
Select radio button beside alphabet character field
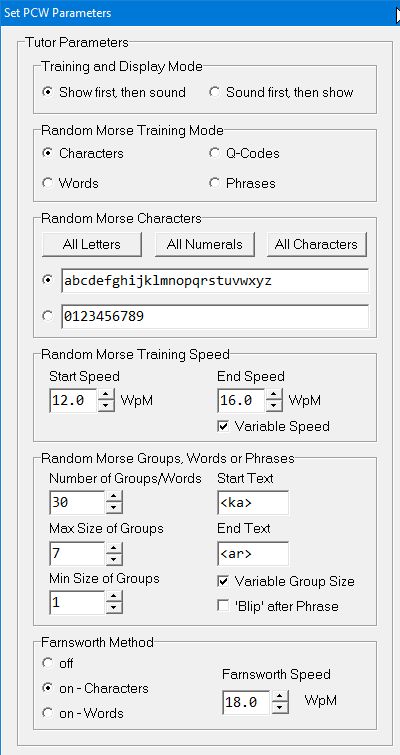point(47,280)
